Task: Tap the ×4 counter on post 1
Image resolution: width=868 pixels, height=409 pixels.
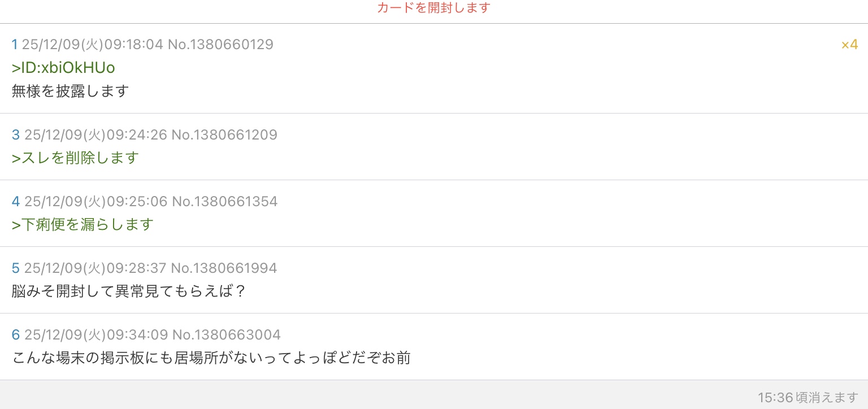Action: (849, 45)
